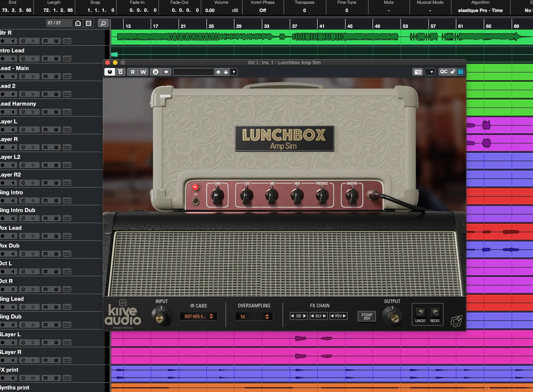533x392 pixels.
Task: Click ruler marker at bar 33
Action: [x=267, y=26]
